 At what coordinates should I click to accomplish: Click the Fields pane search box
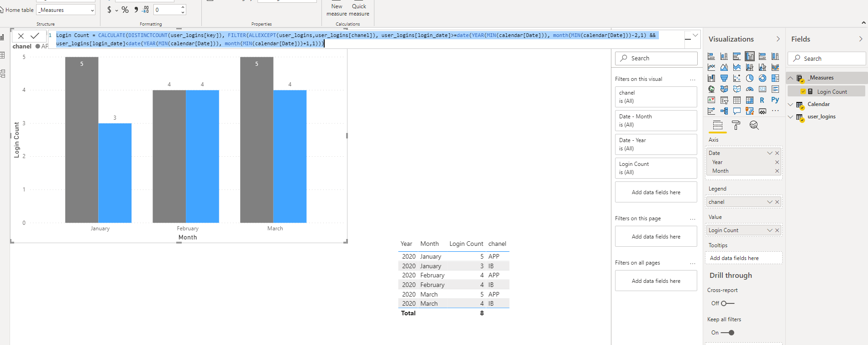(826, 58)
